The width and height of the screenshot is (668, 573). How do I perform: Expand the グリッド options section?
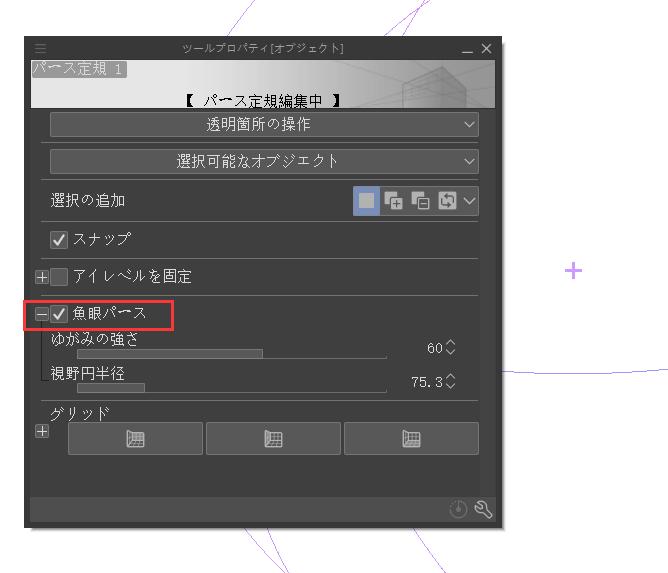(x=41, y=432)
